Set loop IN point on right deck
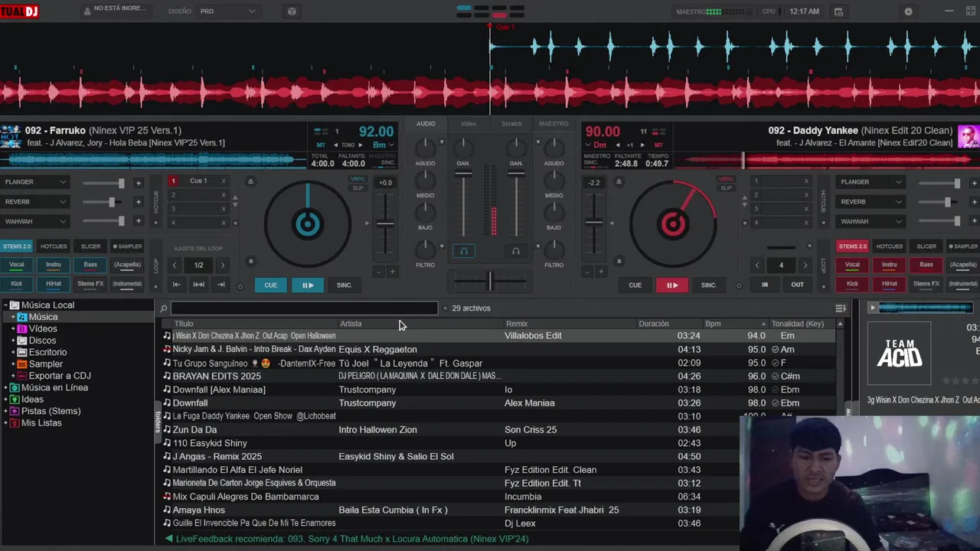 (764, 285)
